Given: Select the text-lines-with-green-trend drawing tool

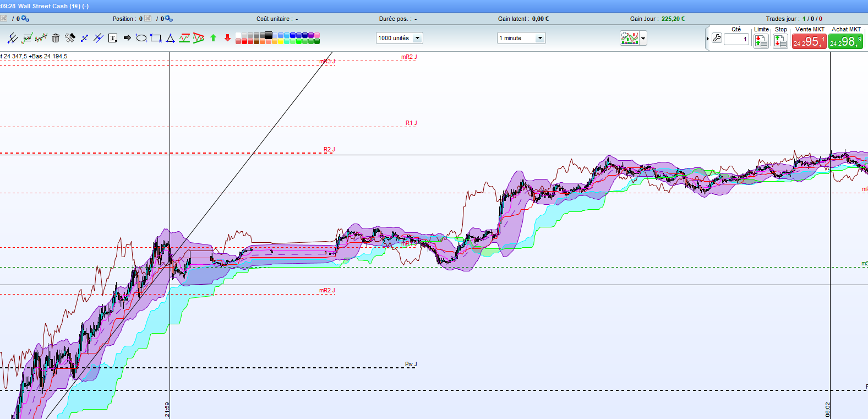Looking at the screenshot, I should 27,38.
